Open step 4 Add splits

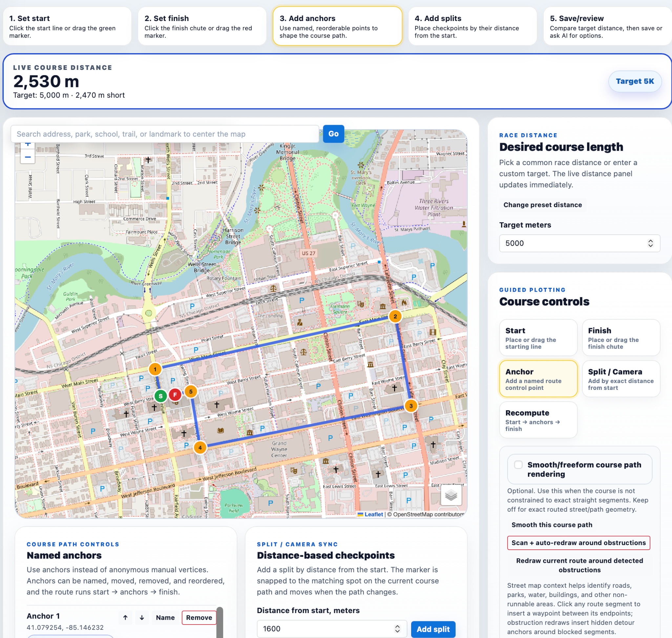472,26
